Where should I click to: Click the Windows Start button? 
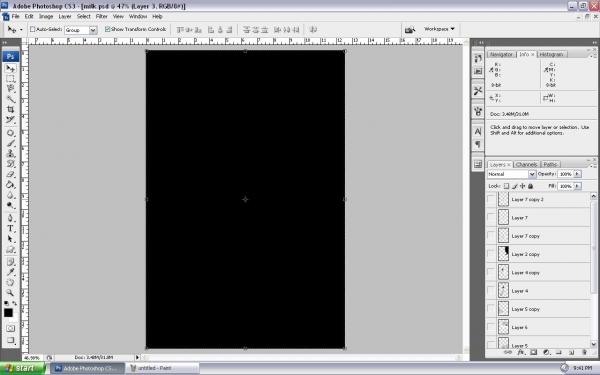point(22,368)
